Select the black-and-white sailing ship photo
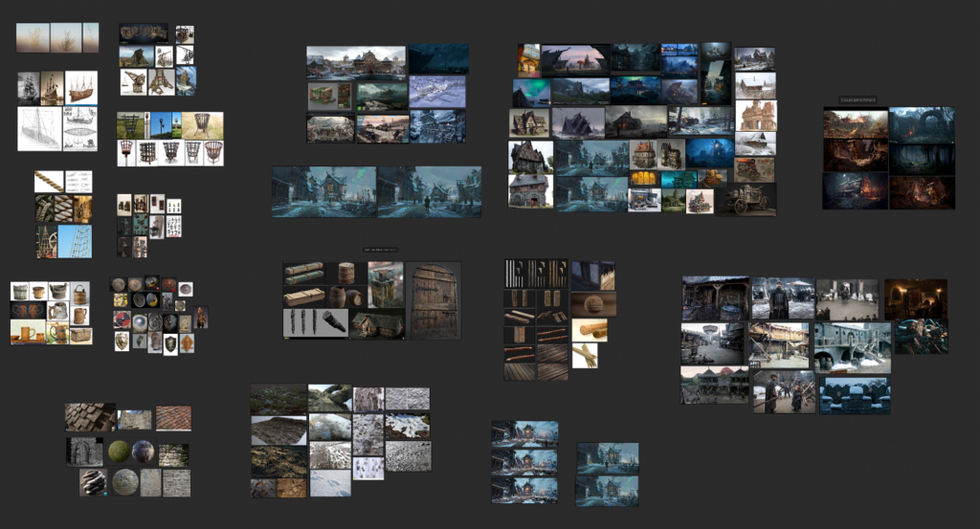This screenshot has width=980, height=529. [x=29, y=88]
